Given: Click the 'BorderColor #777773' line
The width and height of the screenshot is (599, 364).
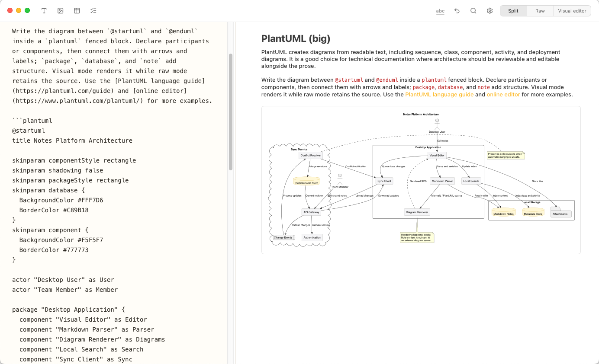Looking at the screenshot, I should [54, 250].
